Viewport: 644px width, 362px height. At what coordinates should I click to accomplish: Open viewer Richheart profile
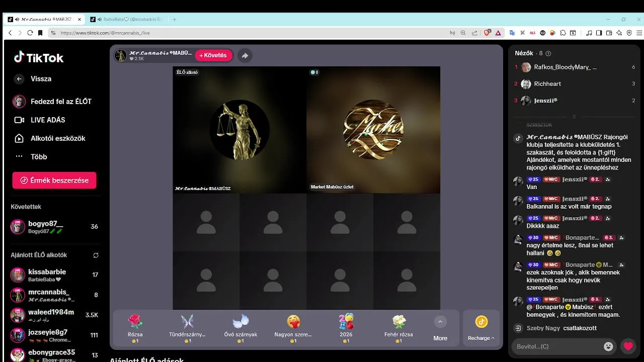point(575,84)
